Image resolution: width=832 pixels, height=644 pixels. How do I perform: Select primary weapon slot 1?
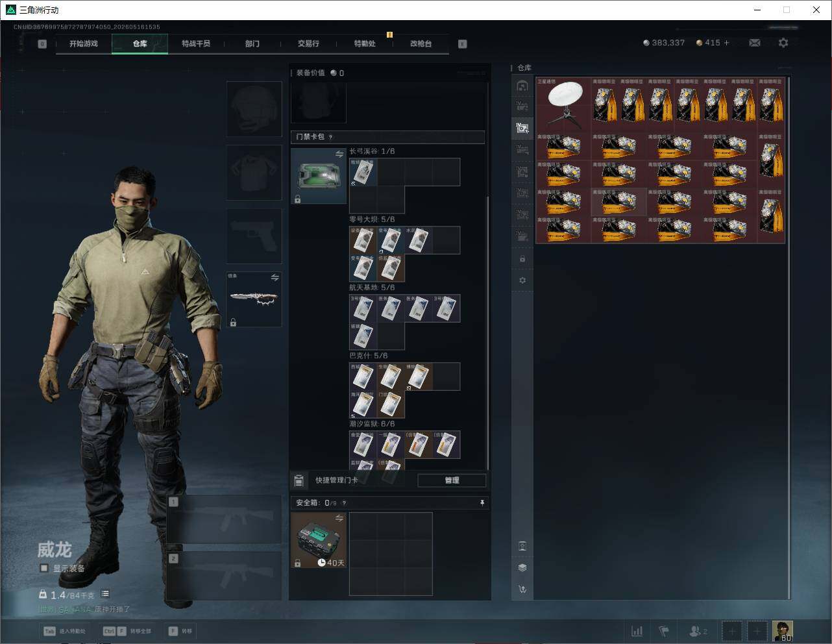(225, 519)
